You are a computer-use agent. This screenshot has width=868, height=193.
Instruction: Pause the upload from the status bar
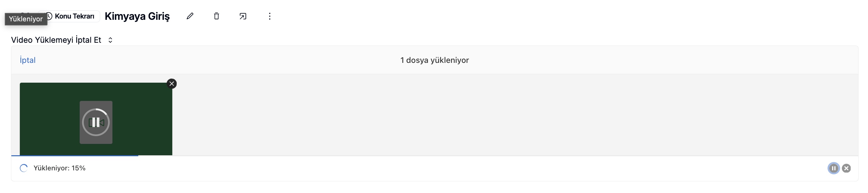click(834, 168)
